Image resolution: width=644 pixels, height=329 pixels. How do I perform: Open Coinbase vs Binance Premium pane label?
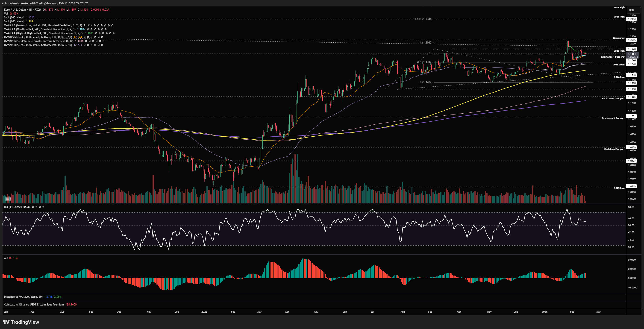[x=34, y=305]
